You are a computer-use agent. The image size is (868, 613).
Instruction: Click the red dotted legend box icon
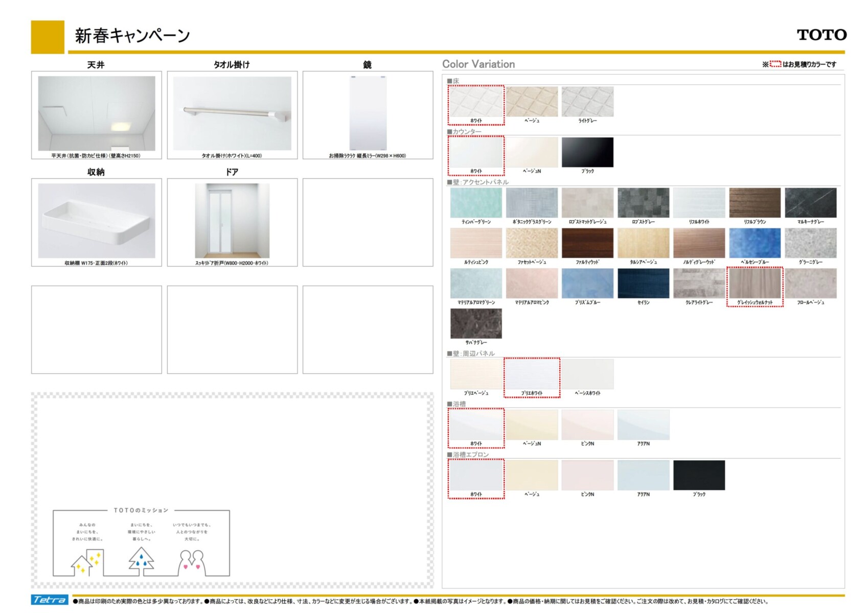(775, 64)
